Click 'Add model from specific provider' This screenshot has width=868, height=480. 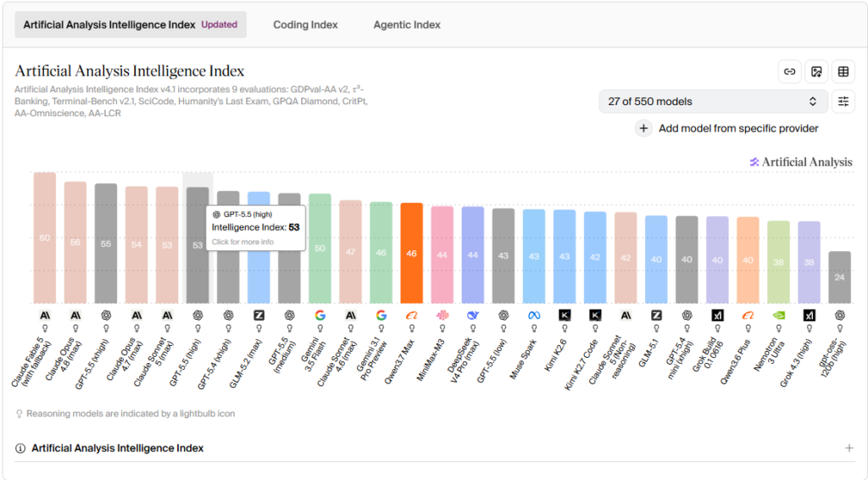(738, 128)
